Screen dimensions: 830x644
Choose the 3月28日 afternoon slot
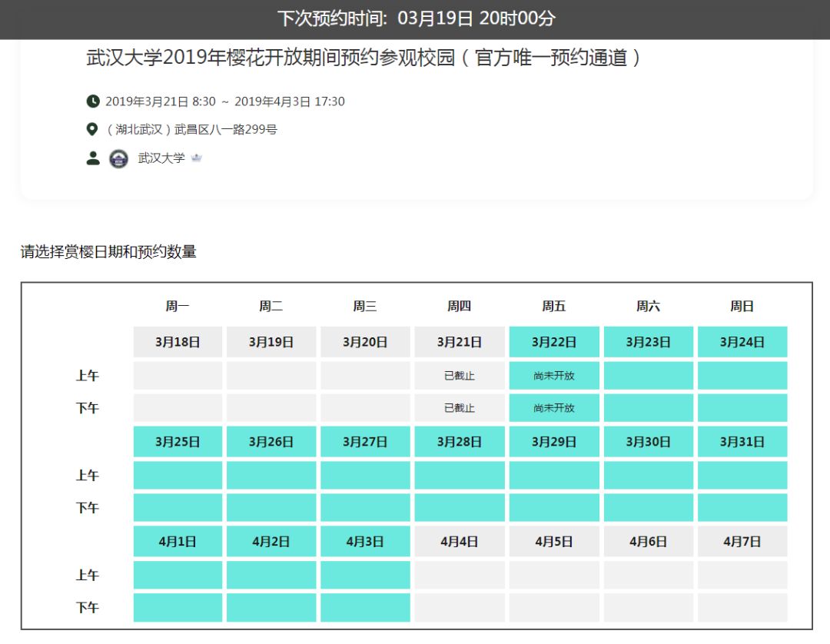click(x=460, y=507)
